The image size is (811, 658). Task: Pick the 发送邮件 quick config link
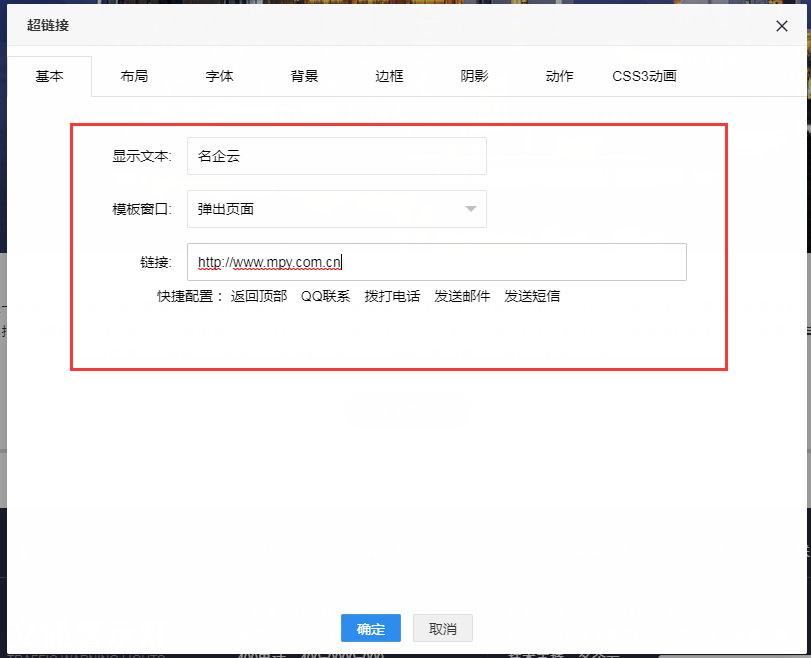tap(462, 296)
